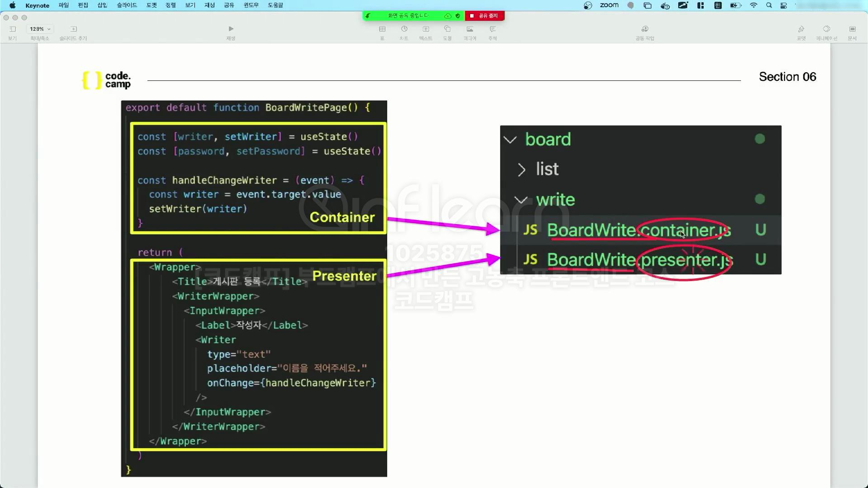Open the 문서 inspector toolbar icon

click(852, 29)
